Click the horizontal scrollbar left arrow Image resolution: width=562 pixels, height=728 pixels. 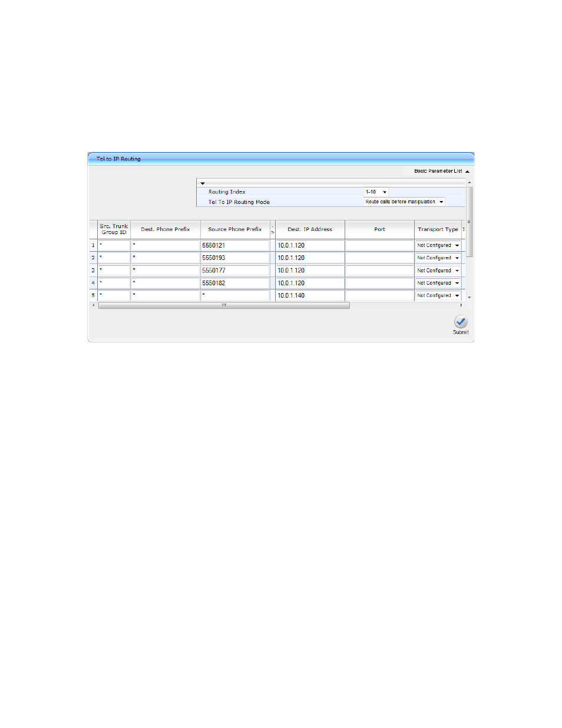tap(93, 305)
